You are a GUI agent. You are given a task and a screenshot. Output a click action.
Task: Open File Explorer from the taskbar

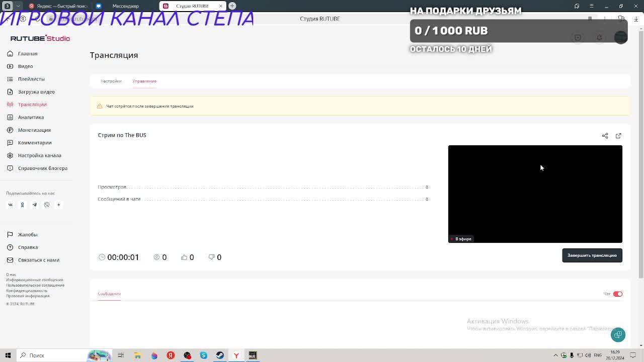pos(137,355)
